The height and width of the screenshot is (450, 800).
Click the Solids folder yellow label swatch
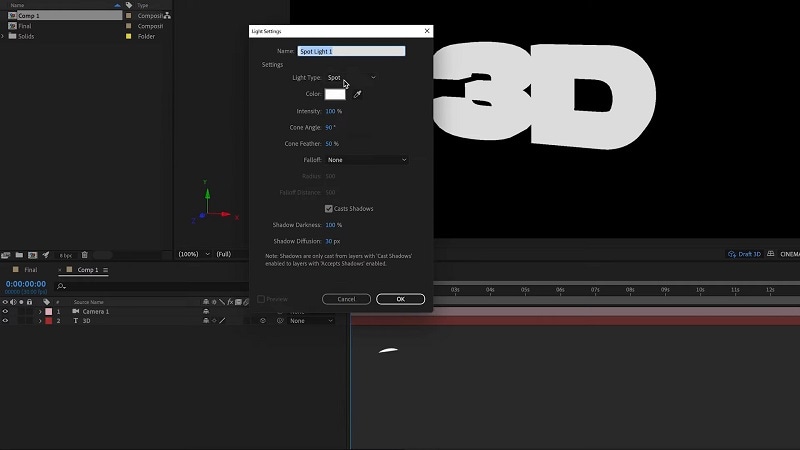[x=129, y=36]
